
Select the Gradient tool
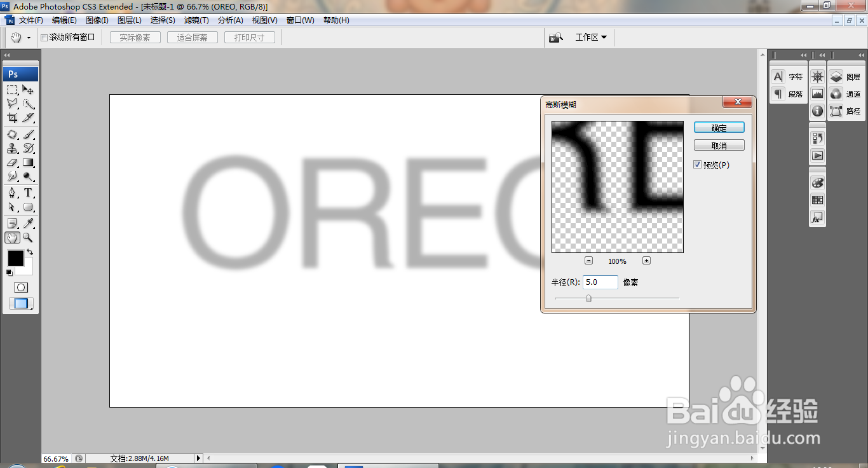28,162
